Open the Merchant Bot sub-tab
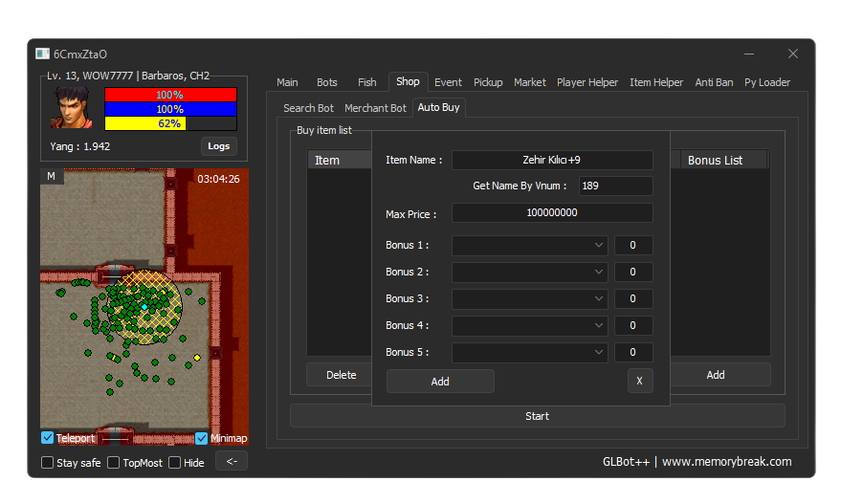Image resolution: width=841 pixels, height=504 pixels. click(x=375, y=108)
